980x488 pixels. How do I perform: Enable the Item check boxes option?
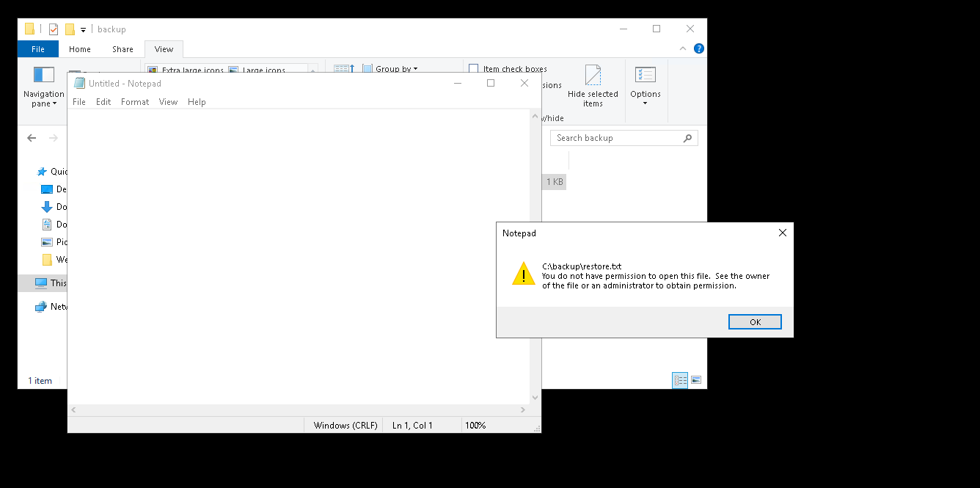coord(474,69)
